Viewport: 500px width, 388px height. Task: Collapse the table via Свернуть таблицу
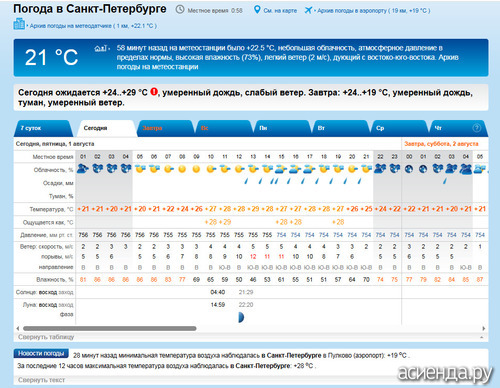tap(46, 337)
